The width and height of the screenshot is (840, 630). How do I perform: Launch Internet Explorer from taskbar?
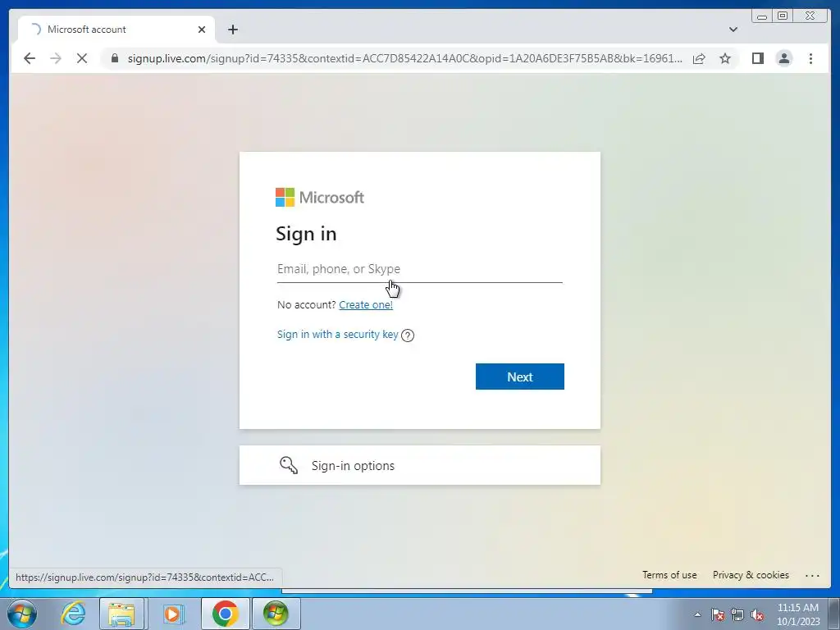click(x=73, y=614)
